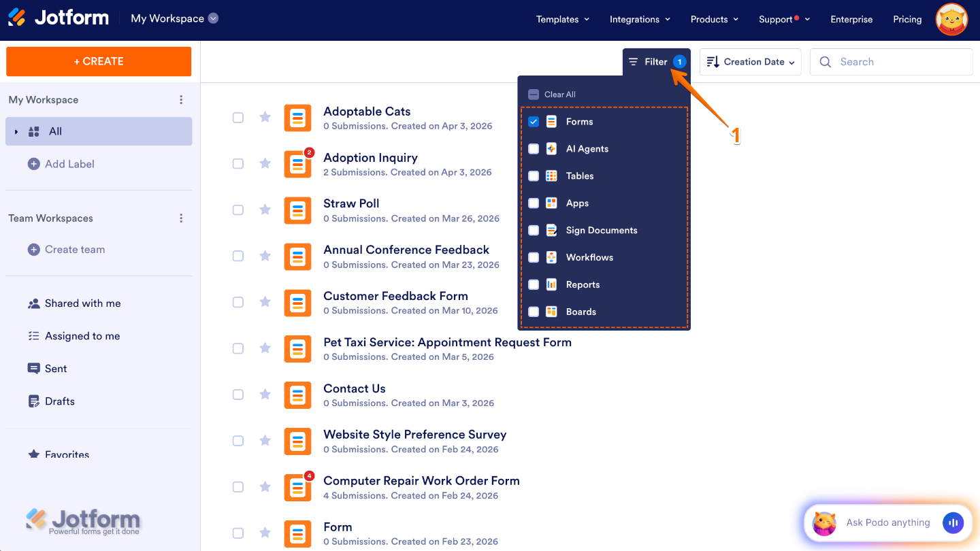Click the AI Agents icon in the filter panel

[551, 148]
